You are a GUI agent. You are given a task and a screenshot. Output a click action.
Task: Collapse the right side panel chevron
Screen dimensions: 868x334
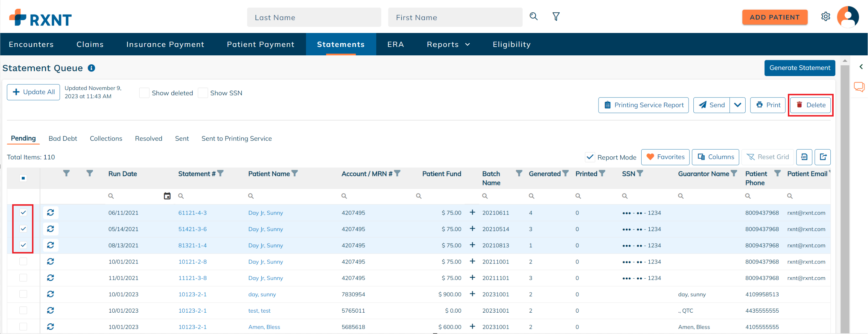[x=861, y=67]
